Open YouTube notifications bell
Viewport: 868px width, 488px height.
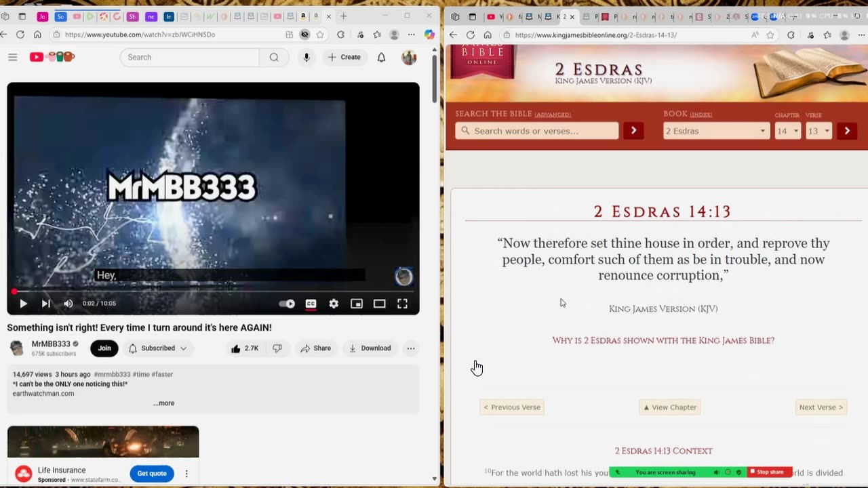pos(381,57)
